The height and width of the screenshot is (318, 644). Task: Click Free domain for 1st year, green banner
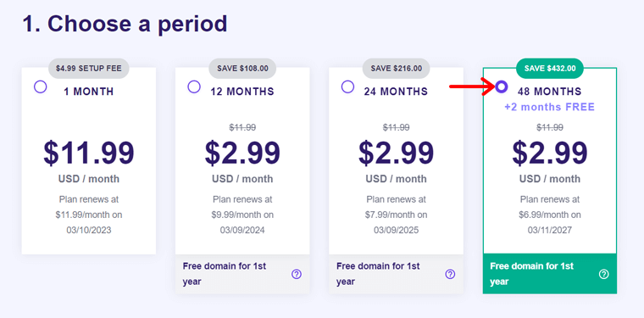pyautogui.click(x=550, y=274)
